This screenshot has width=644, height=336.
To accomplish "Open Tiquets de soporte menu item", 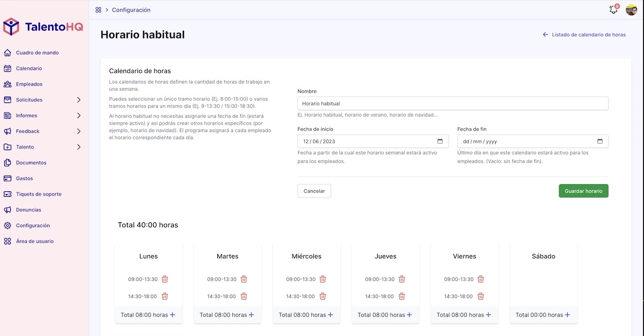I will (x=39, y=194).
